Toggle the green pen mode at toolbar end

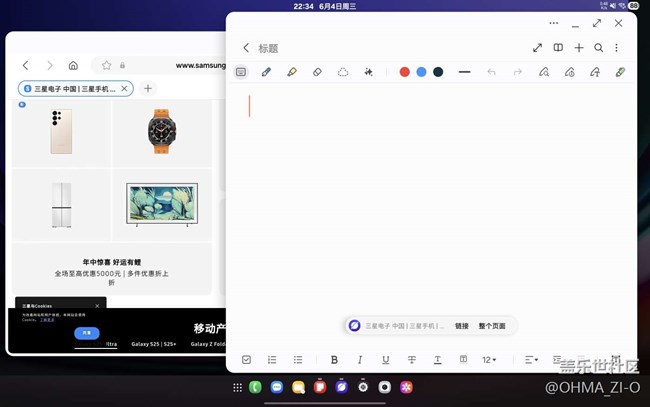pos(620,72)
